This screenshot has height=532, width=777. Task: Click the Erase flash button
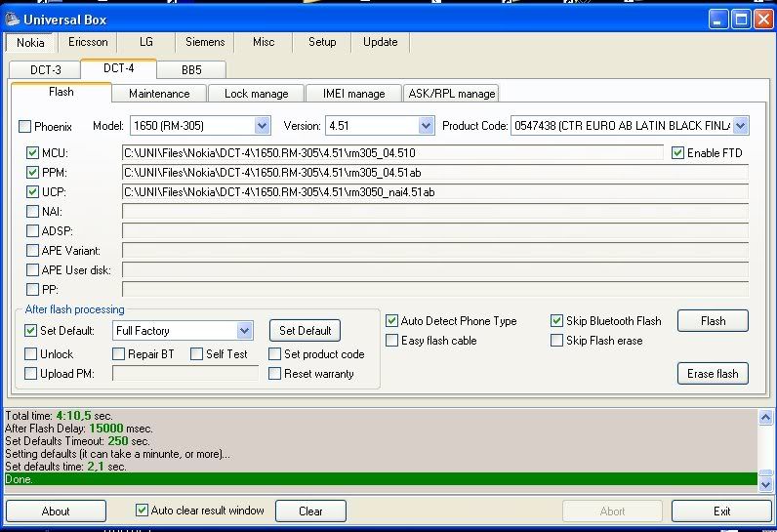click(x=714, y=374)
